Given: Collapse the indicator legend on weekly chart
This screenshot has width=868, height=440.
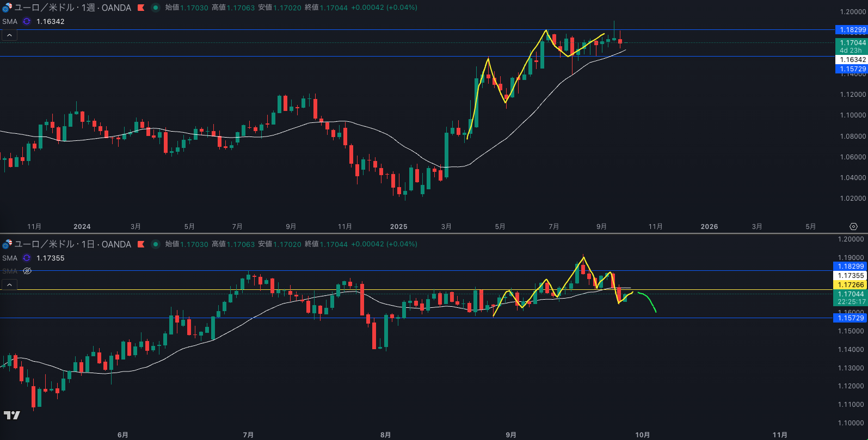Looking at the screenshot, I should point(9,35).
